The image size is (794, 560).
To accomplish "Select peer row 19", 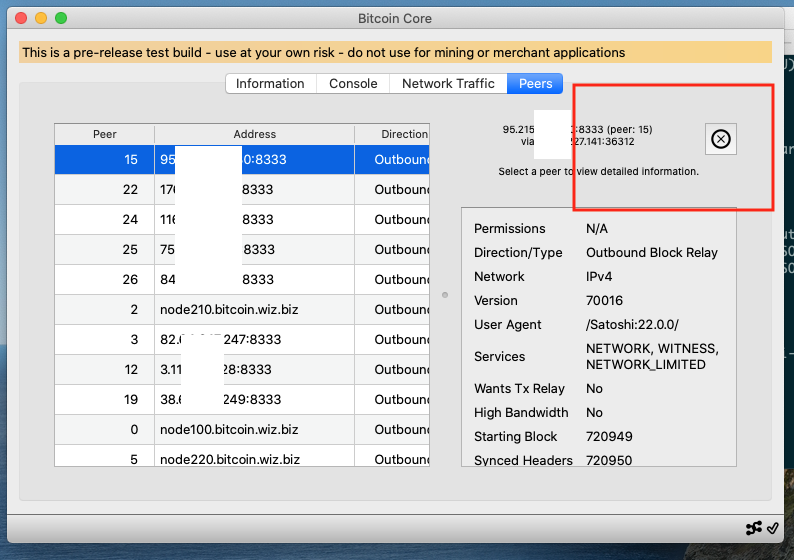I will click(x=242, y=399).
